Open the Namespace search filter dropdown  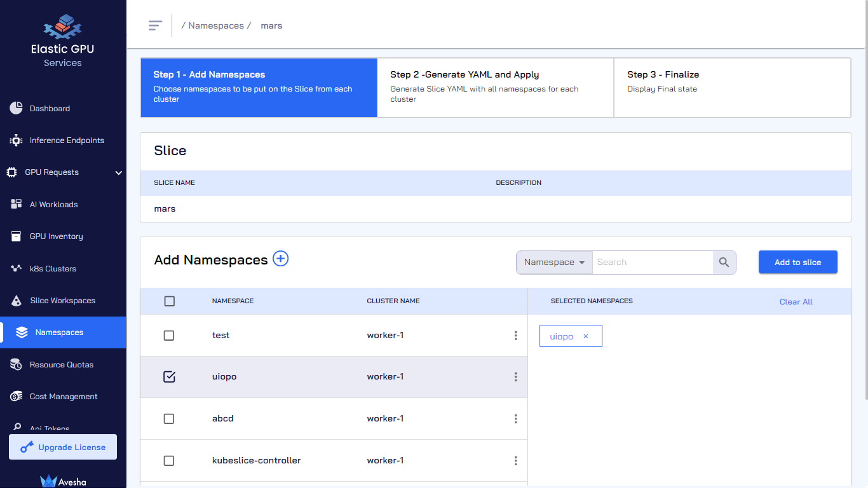(554, 262)
